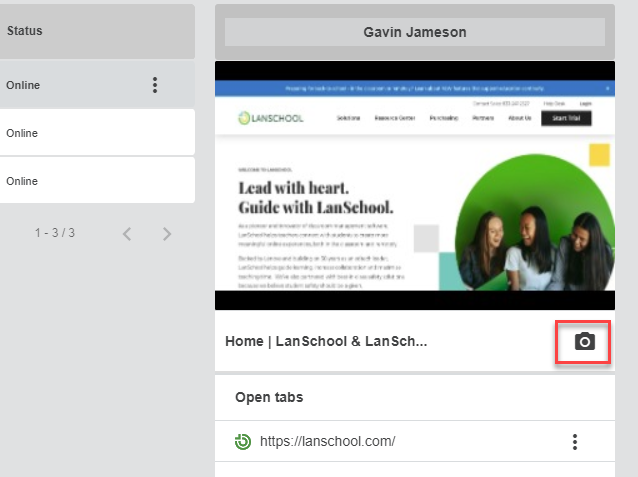The image size is (638, 477).
Task: Select the first highlighted Online row
Action: [97, 85]
